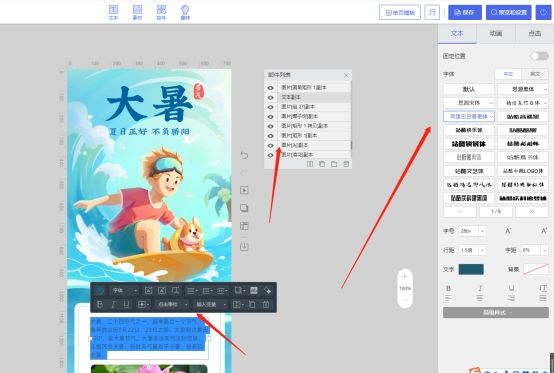Toggle underline U in right text panel

click(x=511, y=288)
